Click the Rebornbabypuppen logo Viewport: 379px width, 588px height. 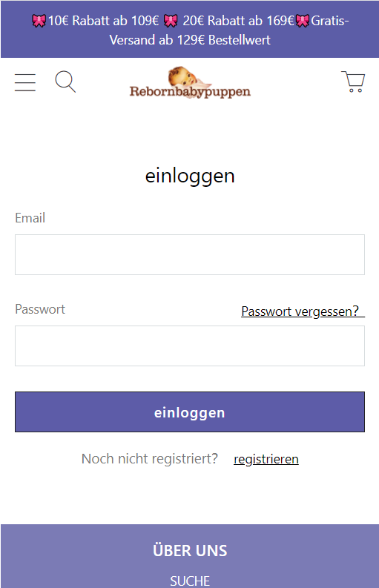click(190, 82)
